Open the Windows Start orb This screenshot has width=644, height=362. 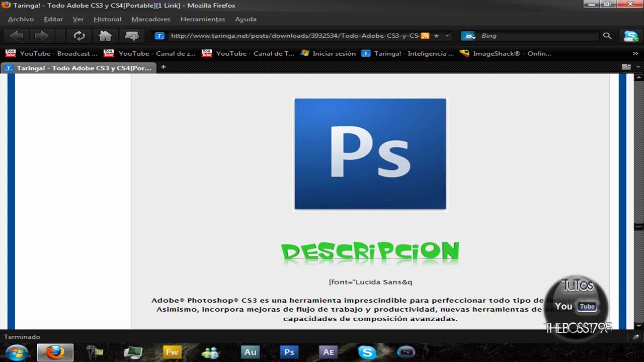[17, 352]
